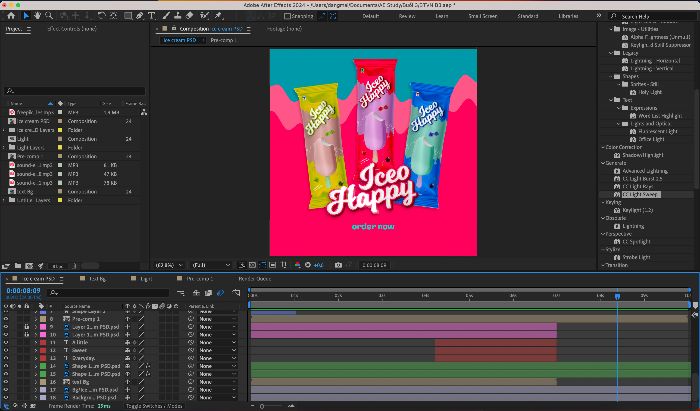
Task: Click Toggle Switches / Modes button
Action: [154, 406]
